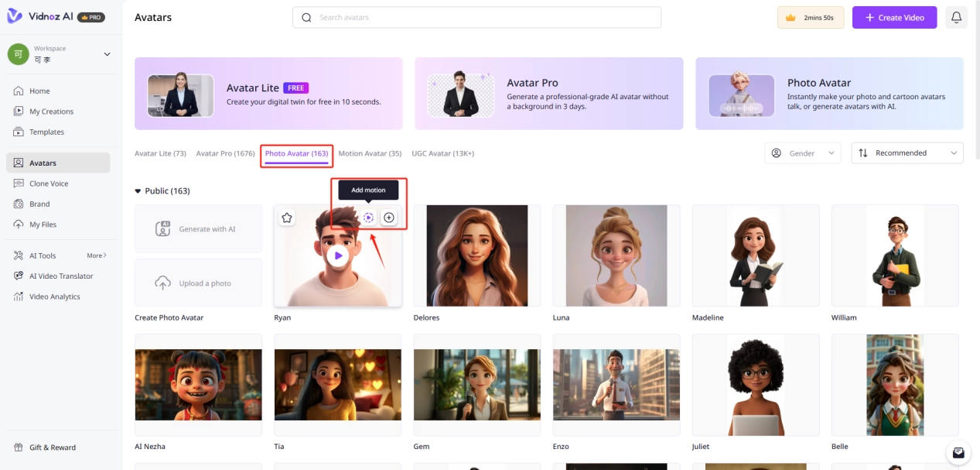Open the chat support icon

click(x=958, y=452)
